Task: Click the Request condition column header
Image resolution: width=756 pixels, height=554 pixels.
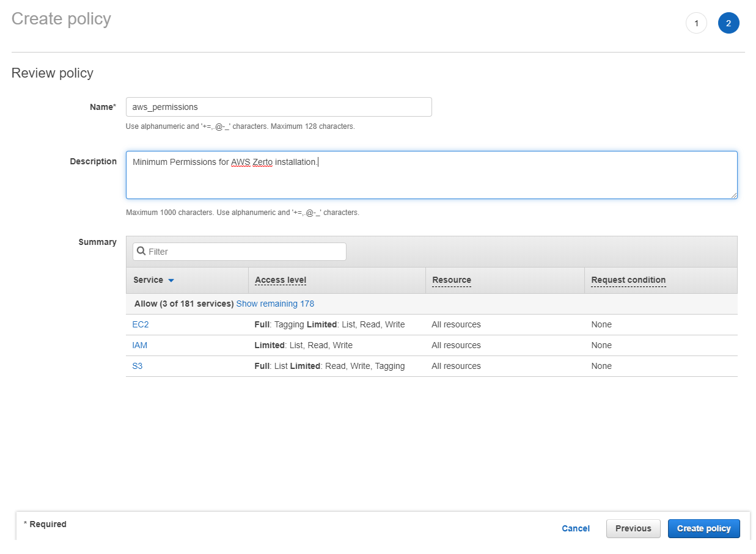Action: click(628, 280)
